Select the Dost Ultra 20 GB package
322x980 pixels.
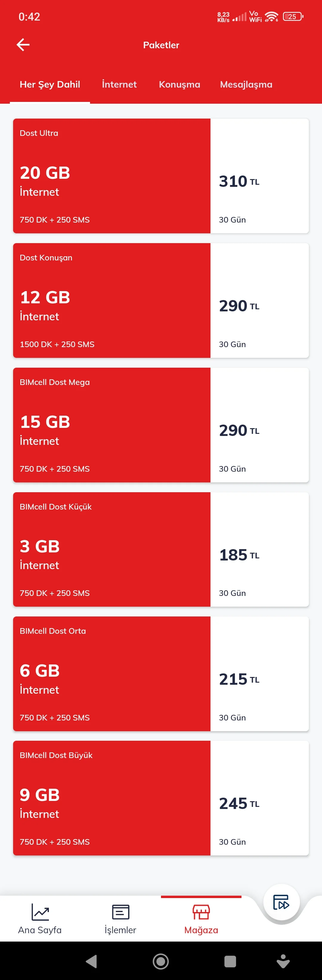[112, 176]
